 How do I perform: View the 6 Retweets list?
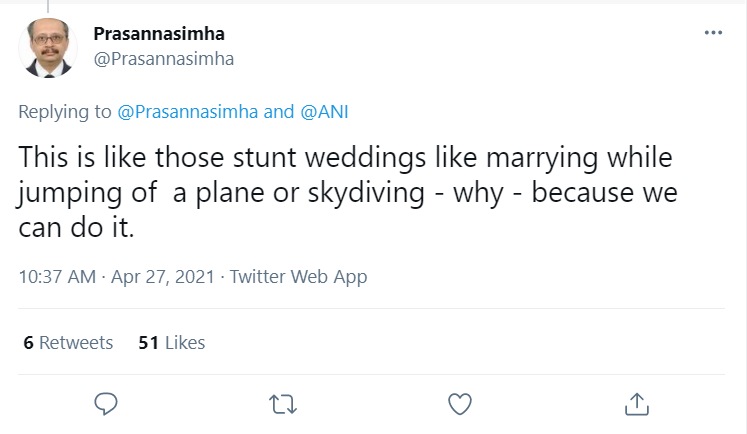tap(68, 343)
